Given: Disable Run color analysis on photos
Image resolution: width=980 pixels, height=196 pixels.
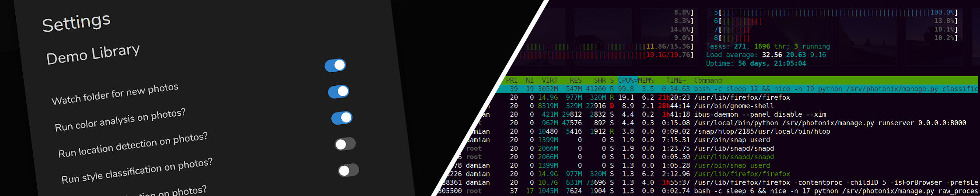Looking at the screenshot, I should pos(338,92).
